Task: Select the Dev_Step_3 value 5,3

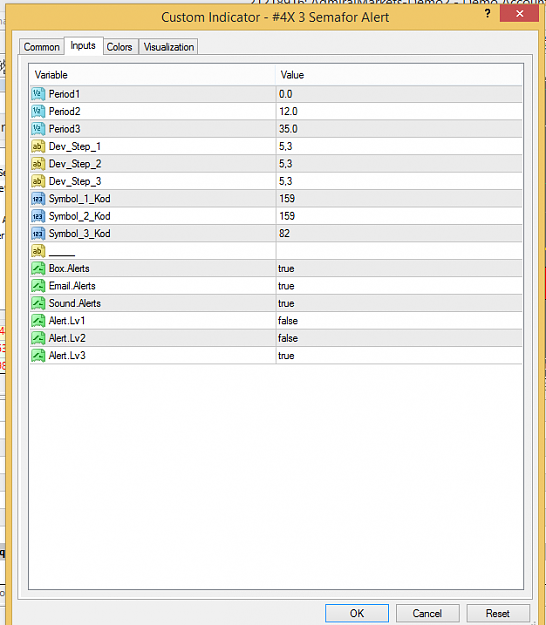Action: click(285, 181)
